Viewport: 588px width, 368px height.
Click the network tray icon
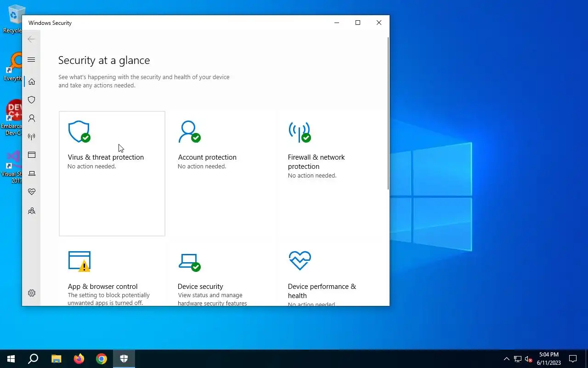pos(518,359)
